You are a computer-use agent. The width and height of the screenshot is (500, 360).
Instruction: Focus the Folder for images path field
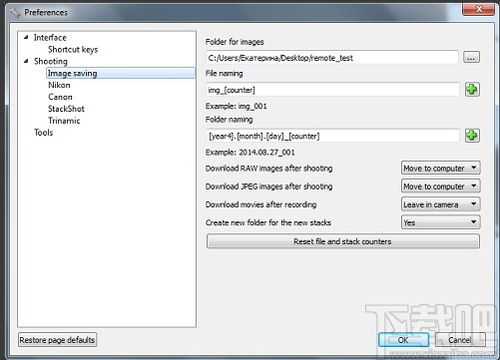pyautogui.click(x=332, y=58)
